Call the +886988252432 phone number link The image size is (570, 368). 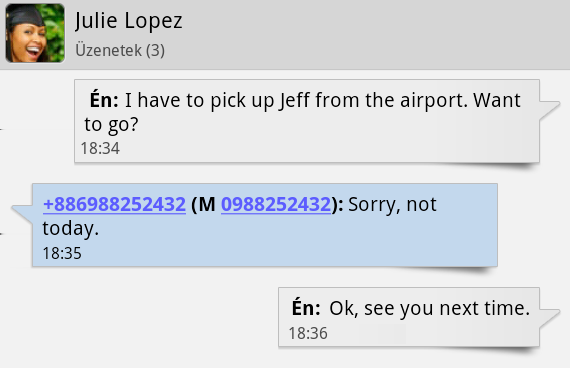[114, 204]
